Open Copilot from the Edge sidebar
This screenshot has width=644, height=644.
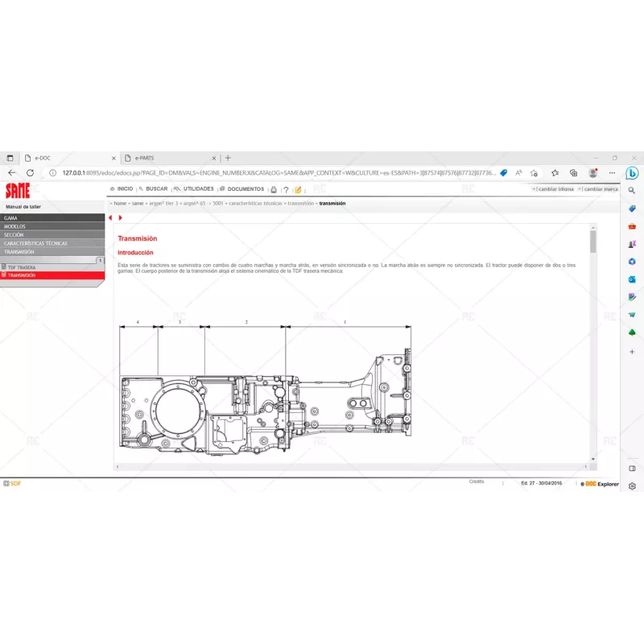click(634, 171)
